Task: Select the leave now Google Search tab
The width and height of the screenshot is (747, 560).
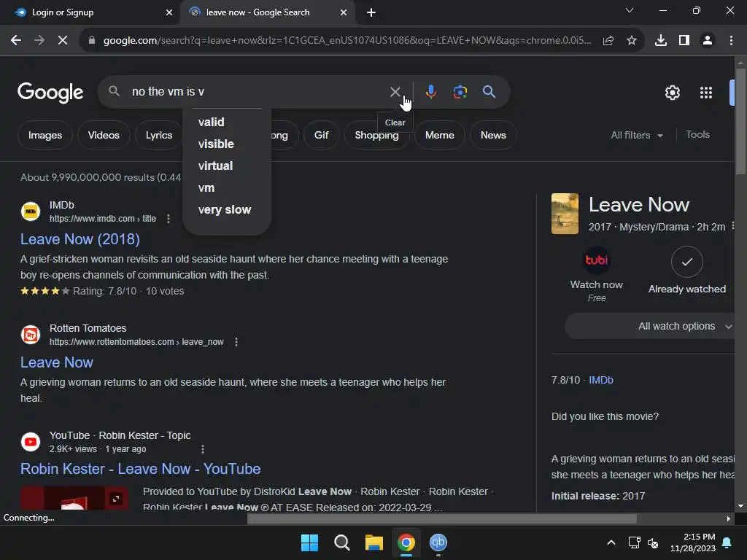Action: point(267,12)
